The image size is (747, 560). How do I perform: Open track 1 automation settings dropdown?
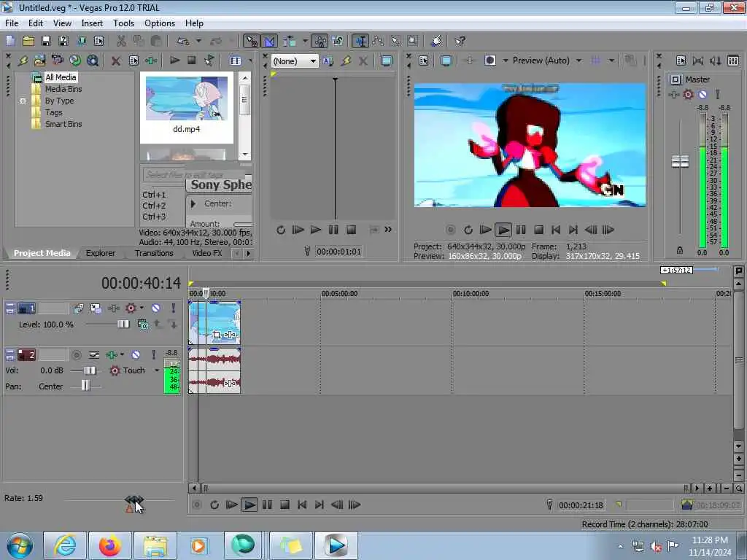coord(142,308)
